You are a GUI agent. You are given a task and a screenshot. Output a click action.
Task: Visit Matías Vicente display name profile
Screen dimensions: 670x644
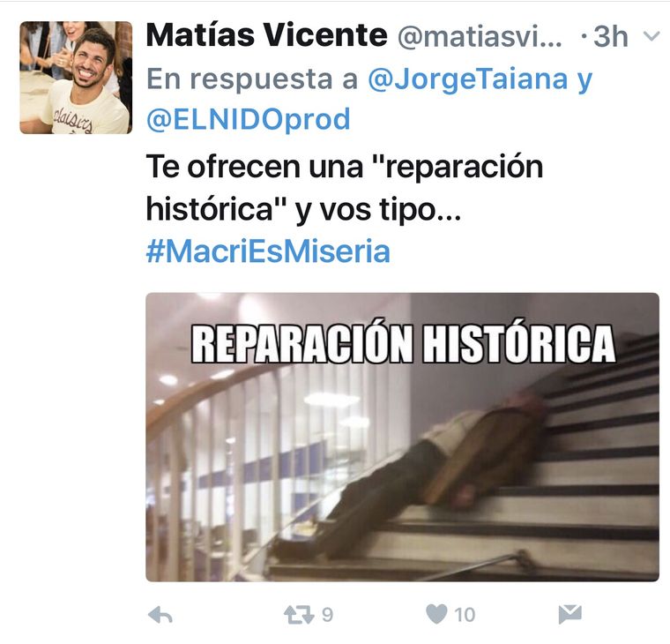coord(266,35)
